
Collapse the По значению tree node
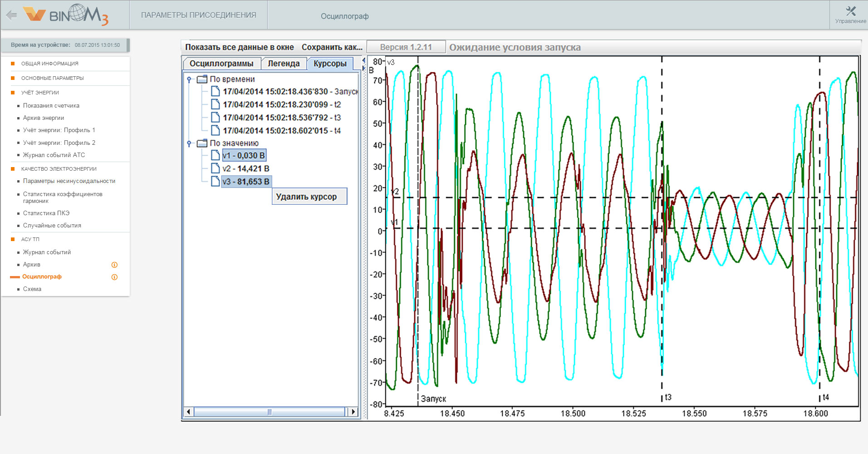click(x=189, y=143)
